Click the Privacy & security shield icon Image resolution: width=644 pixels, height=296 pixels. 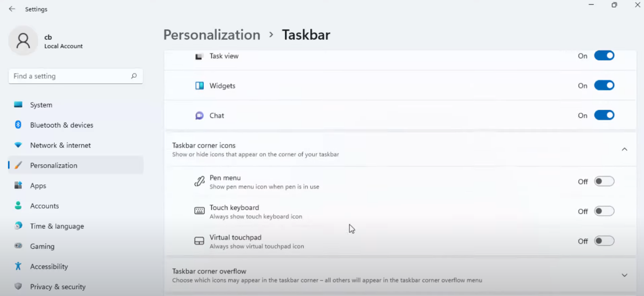click(x=18, y=286)
